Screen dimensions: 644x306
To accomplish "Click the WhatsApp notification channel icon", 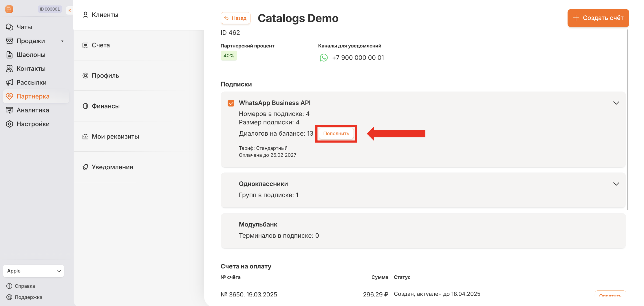I will click(x=323, y=58).
